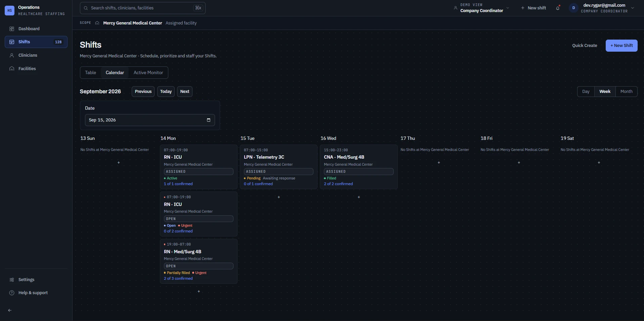Click '0 of 2 confirmed' text
The height and width of the screenshot is (321, 644).
(178, 231)
